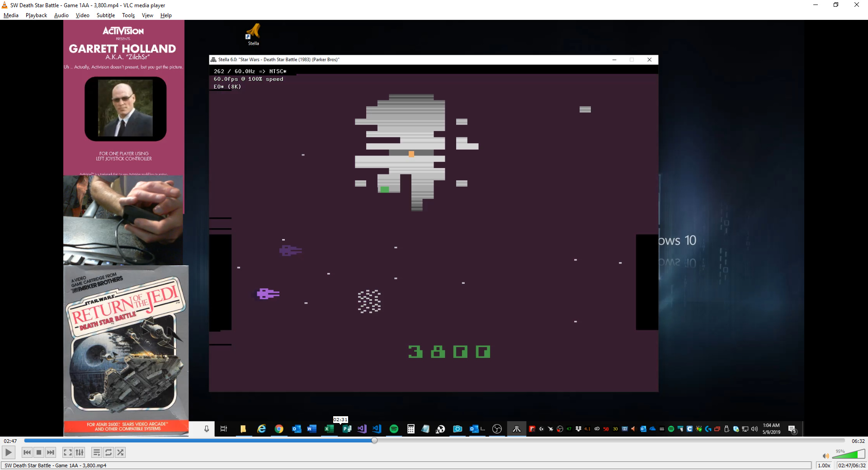Toggle VLC fullscreen mode icon

click(x=68, y=452)
